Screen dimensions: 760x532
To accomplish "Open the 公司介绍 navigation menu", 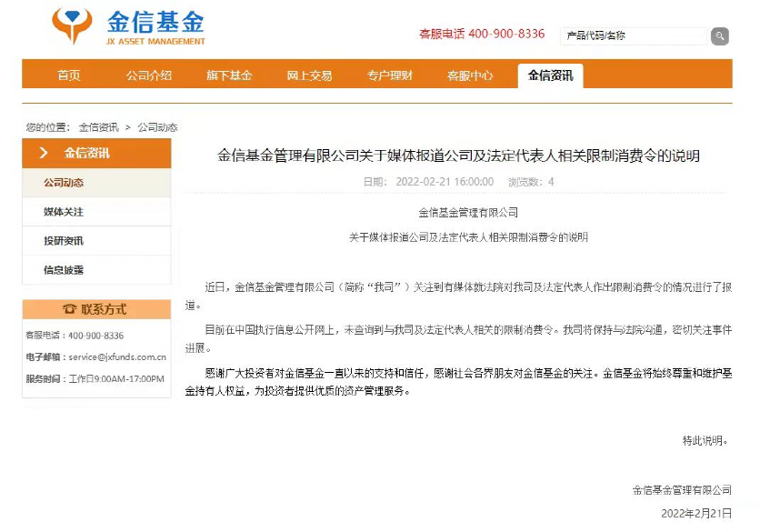I will pyautogui.click(x=149, y=75).
